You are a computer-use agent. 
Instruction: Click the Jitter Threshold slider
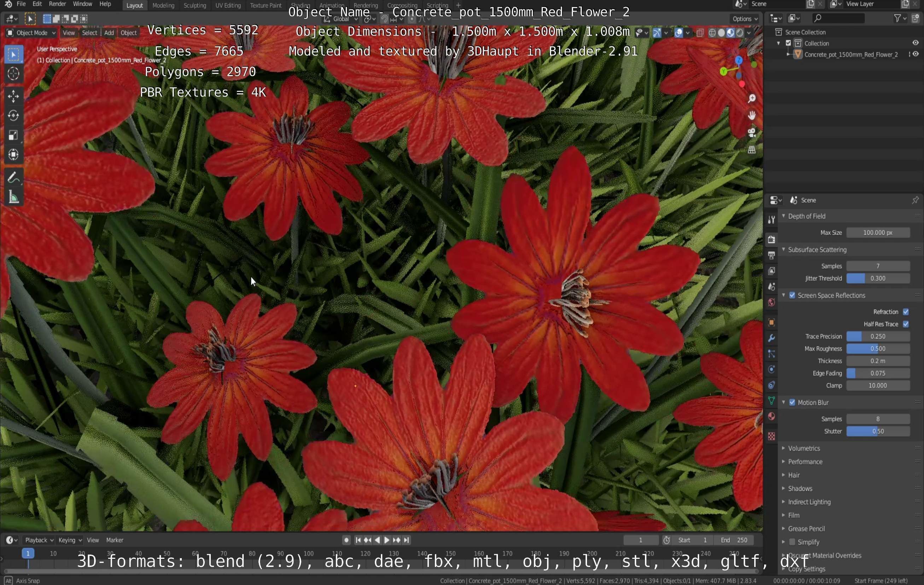click(x=878, y=278)
